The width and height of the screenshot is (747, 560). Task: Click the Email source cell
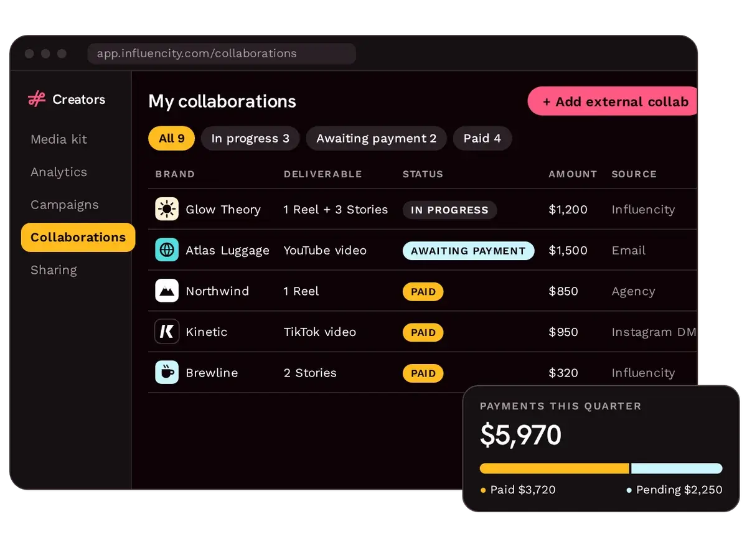pyautogui.click(x=628, y=251)
